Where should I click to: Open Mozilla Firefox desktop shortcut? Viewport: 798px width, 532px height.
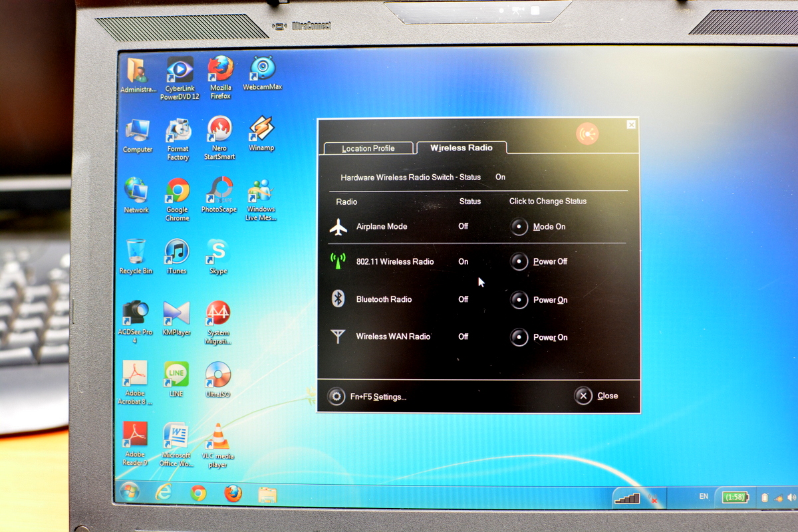tap(221, 78)
